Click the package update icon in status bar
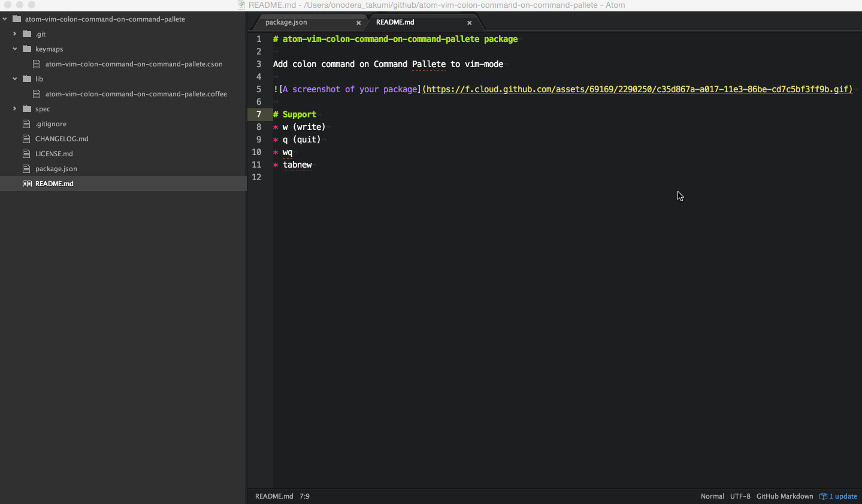 [824, 496]
